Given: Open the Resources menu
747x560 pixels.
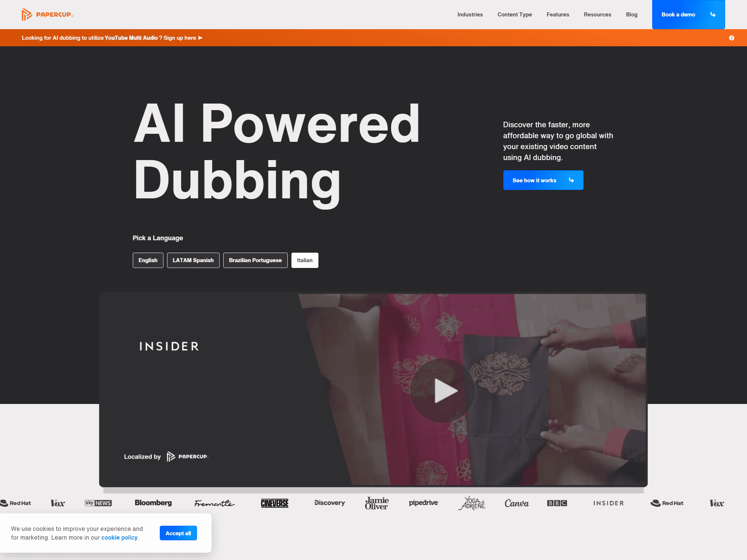Looking at the screenshot, I should pos(597,15).
